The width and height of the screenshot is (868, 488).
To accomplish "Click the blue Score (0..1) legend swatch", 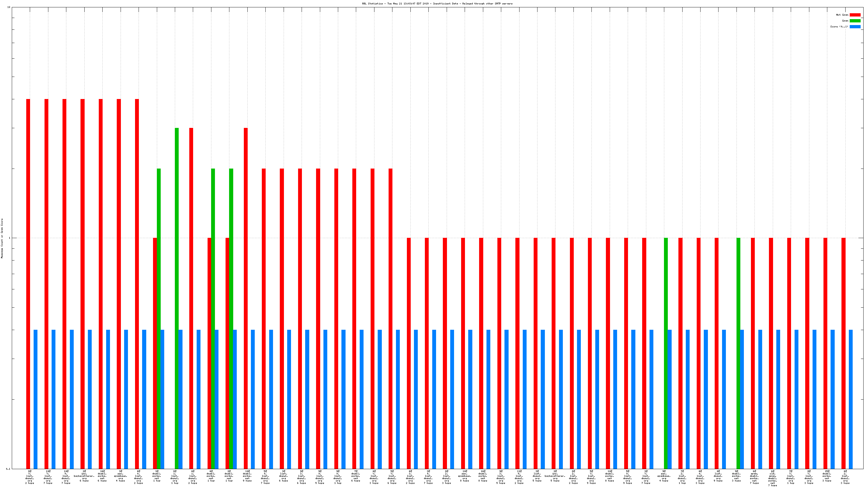I will (855, 27).
